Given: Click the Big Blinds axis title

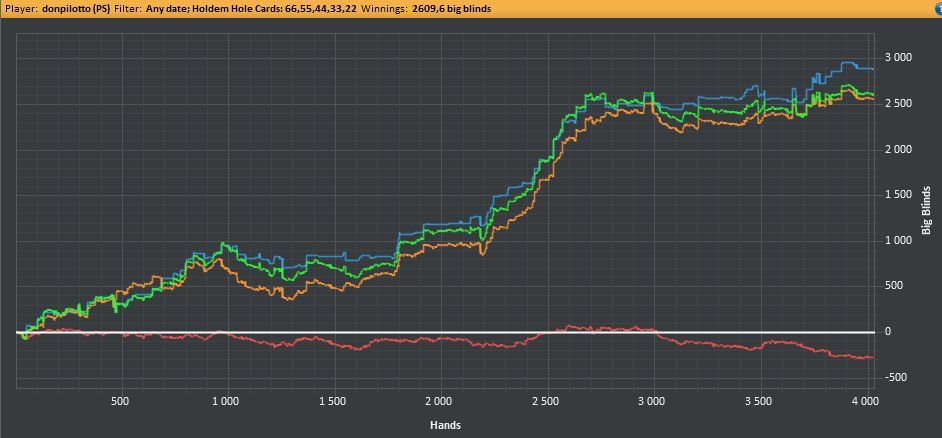Looking at the screenshot, I should coord(926,210).
